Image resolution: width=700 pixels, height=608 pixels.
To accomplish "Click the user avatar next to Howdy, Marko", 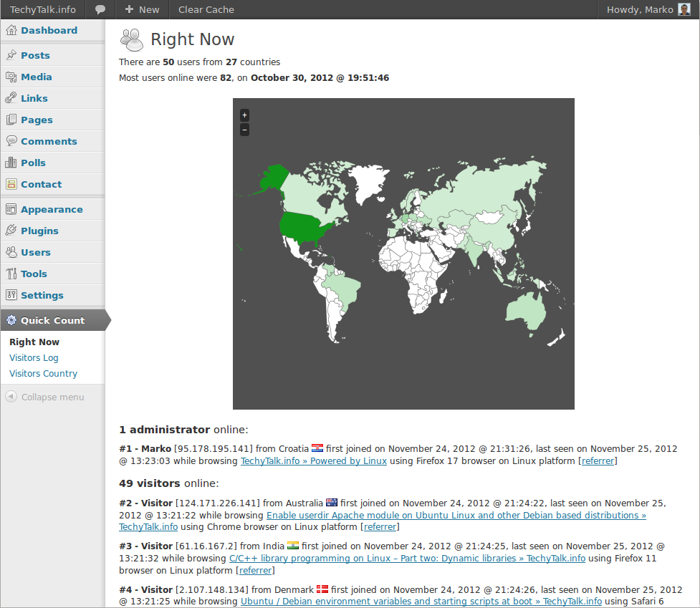I will click(x=684, y=9).
